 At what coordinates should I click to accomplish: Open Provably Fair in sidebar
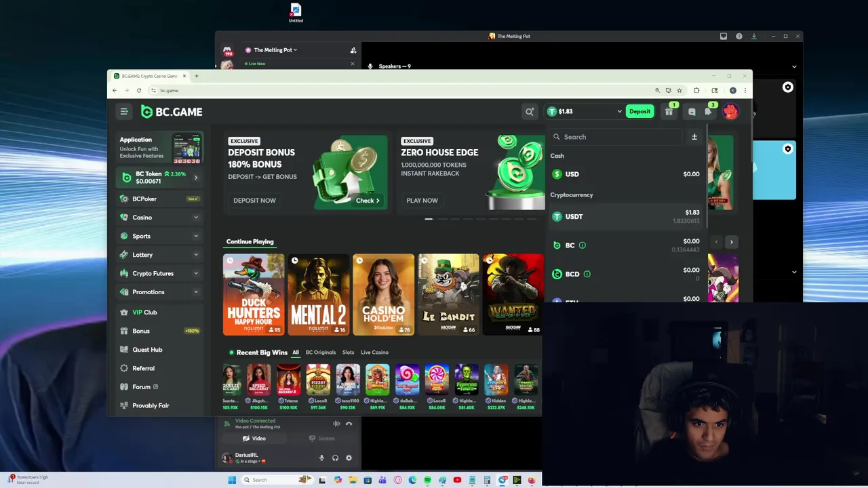[x=159, y=405]
